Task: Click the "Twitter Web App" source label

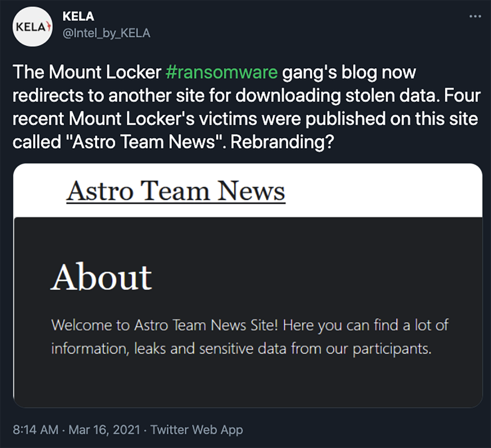Action: 196,430
